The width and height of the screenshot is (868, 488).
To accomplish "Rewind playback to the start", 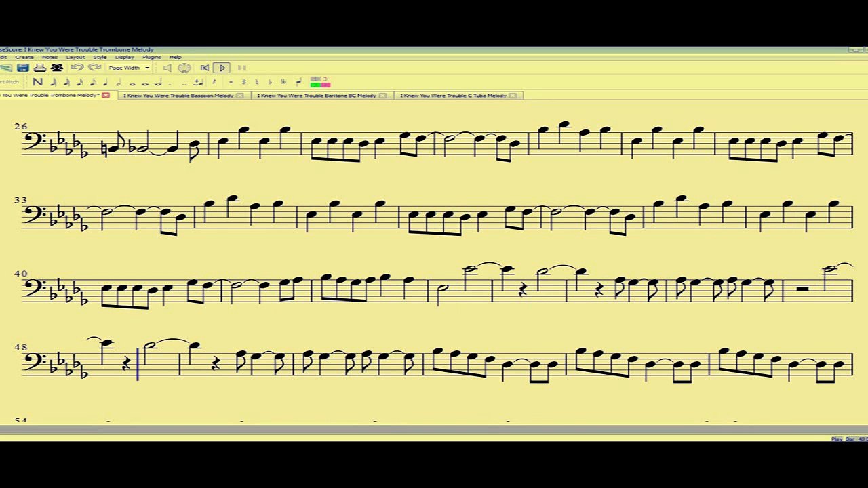I will (204, 68).
